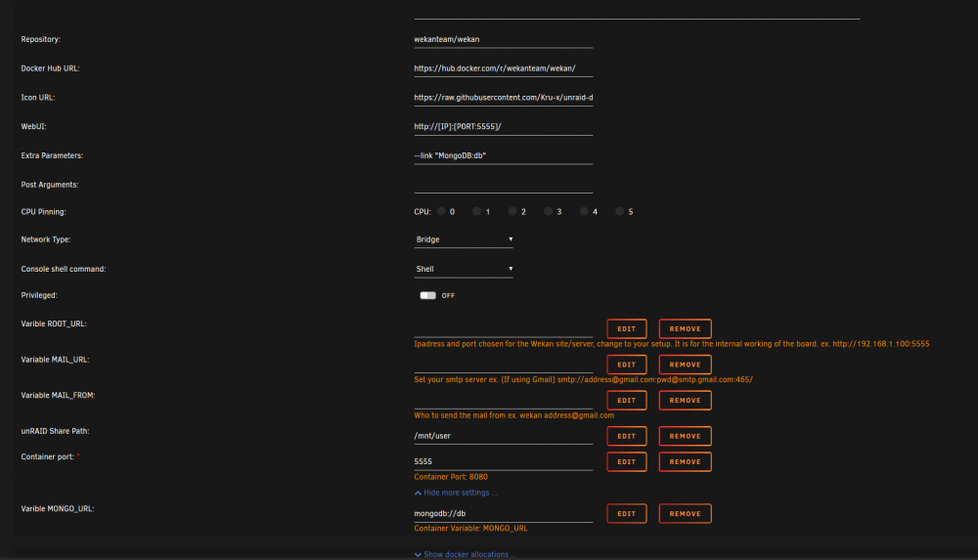
Task: Click the Container Port: 8080 description
Action: (x=451, y=477)
